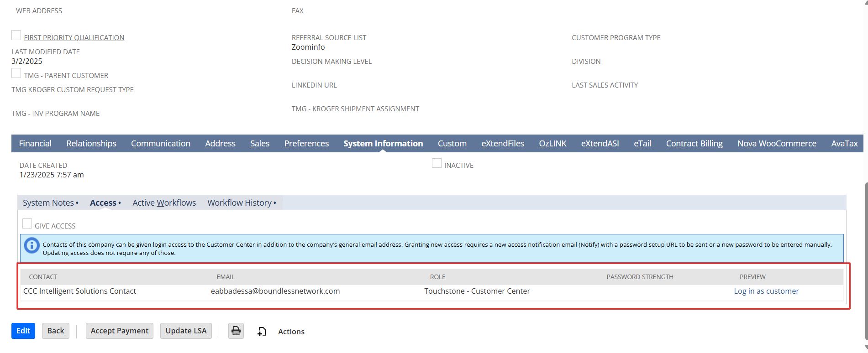Follow the Log in as customer link
868x353 pixels.
766,291
